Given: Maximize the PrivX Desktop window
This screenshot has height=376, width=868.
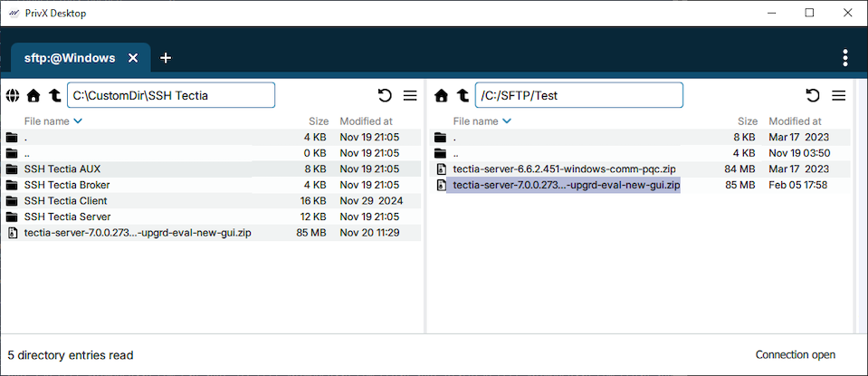Looking at the screenshot, I should point(809,13).
